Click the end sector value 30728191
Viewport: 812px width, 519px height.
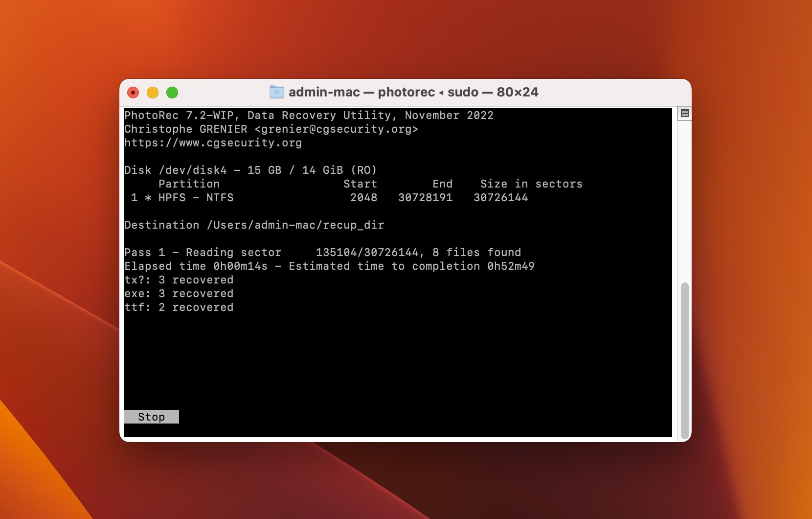(426, 198)
